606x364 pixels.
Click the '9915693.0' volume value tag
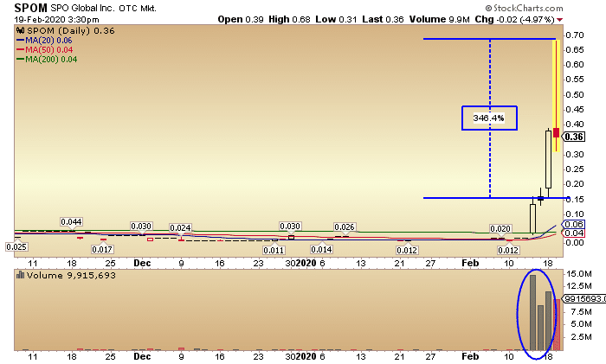coord(584,299)
